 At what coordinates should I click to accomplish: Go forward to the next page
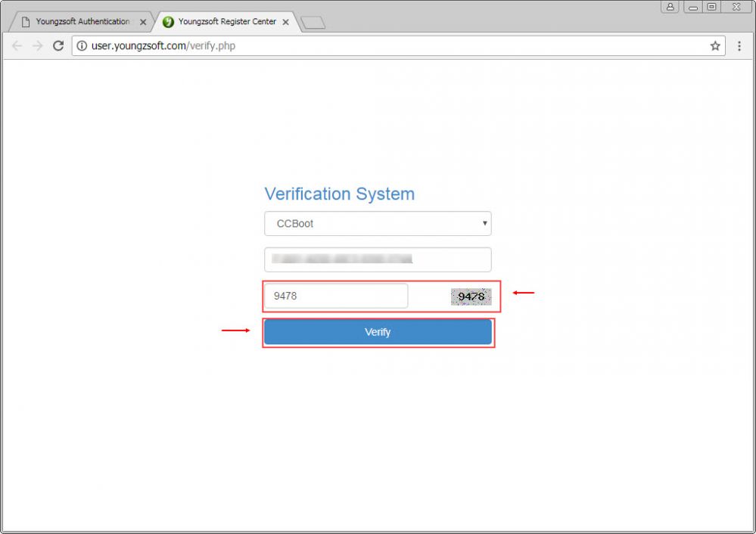[x=38, y=46]
